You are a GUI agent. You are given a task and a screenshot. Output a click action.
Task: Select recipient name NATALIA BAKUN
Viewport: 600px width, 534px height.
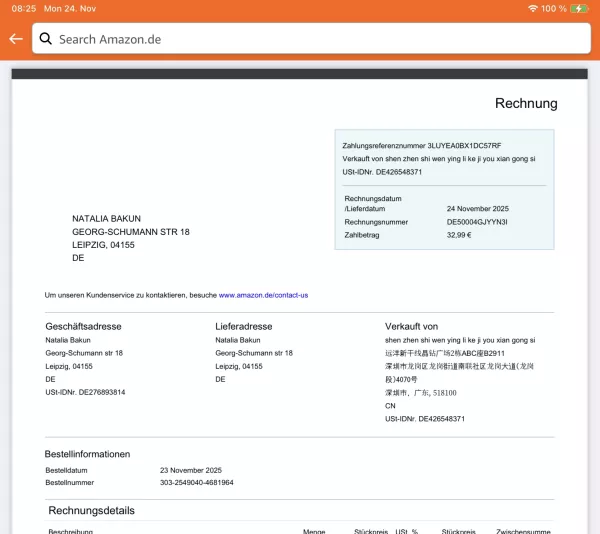tap(106, 218)
